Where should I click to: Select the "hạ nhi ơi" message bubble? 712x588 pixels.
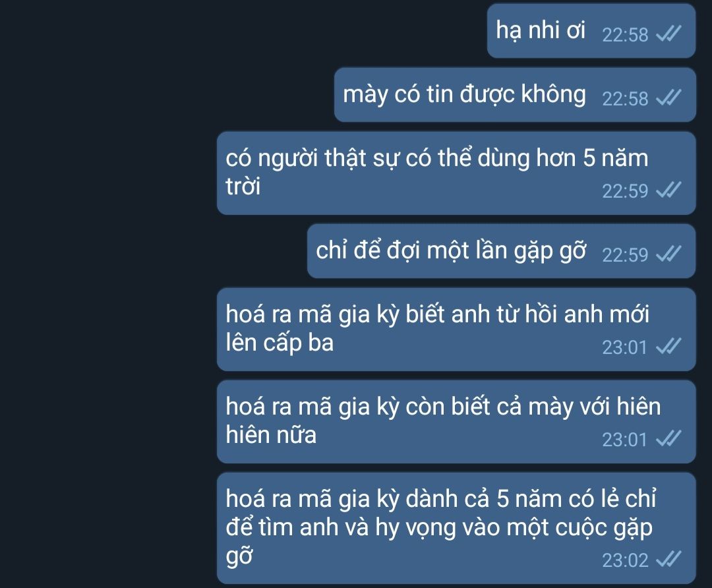(x=591, y=31)
